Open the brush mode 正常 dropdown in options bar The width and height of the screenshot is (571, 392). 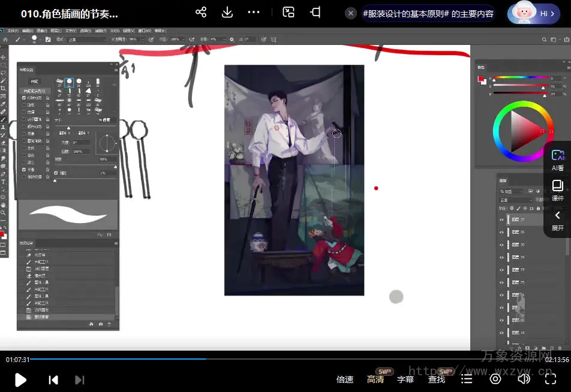tap(85, 40)
